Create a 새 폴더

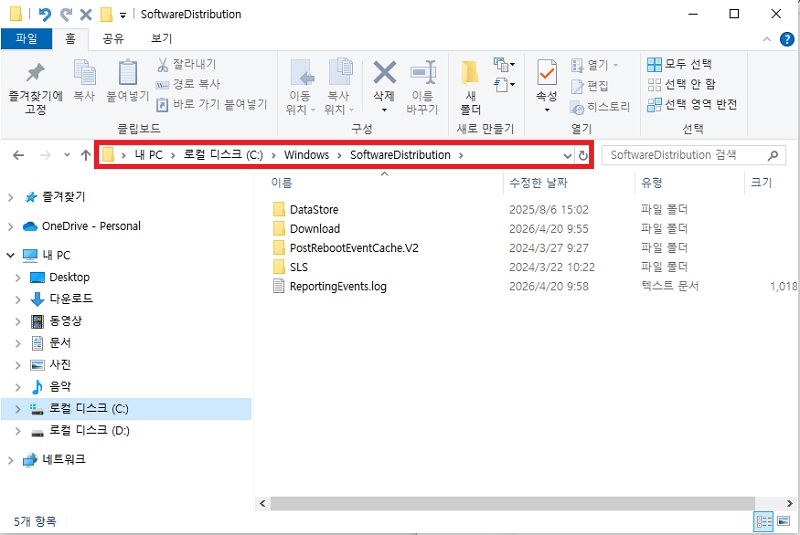point(470,87)
